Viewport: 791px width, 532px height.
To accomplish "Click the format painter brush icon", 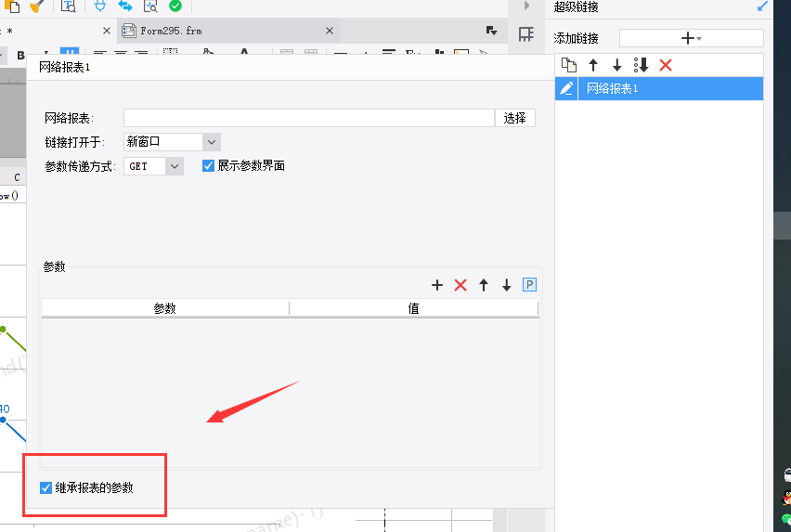I will [37, 6].
